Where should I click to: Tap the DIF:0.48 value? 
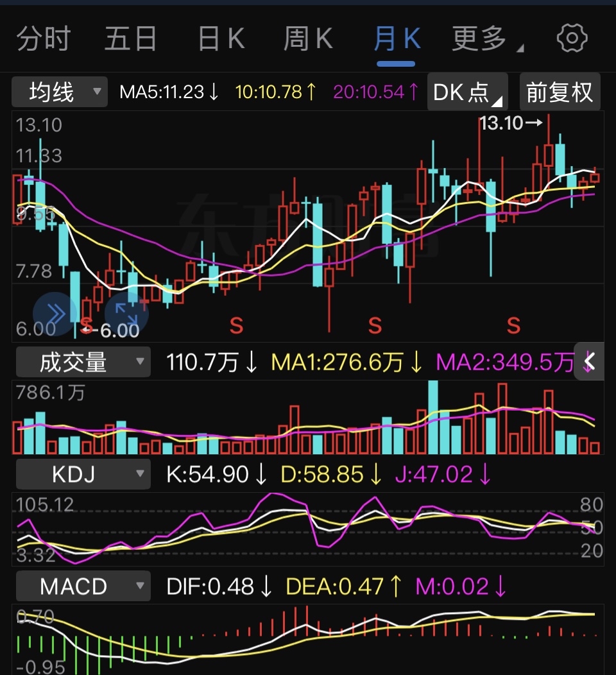pyautogui.click(x=219, y=586)
